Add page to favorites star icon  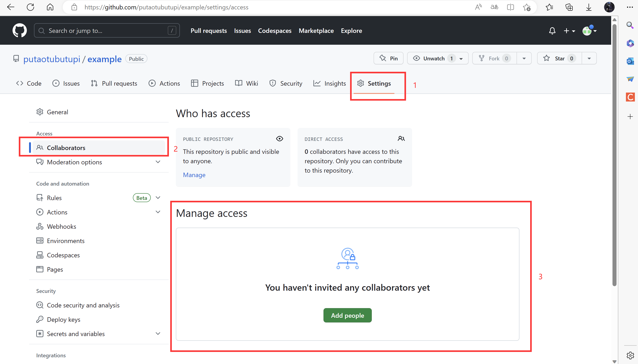pyautogui.click(x=526, y=7)
